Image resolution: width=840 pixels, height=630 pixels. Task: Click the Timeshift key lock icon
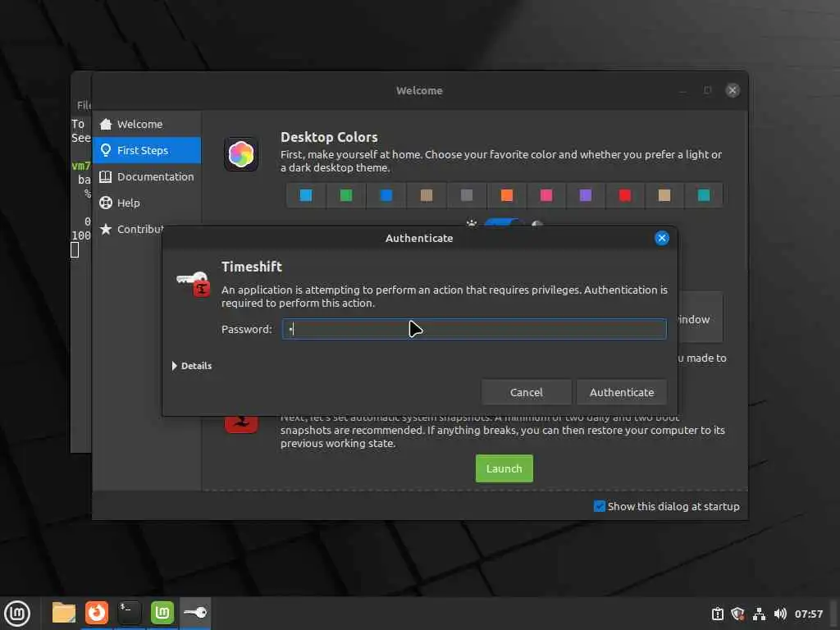(194, 284)
